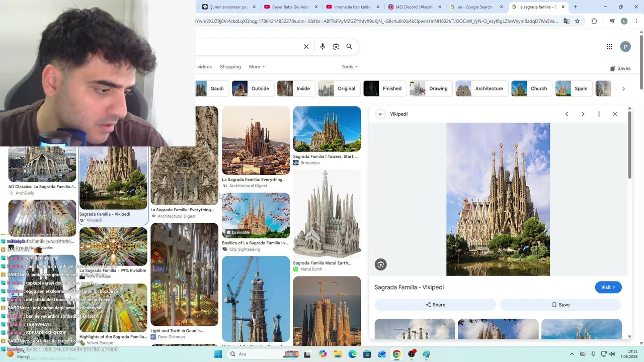Filter images by the Church chip
This screenshot has width=644, height=362.
(x=531, y=88)
